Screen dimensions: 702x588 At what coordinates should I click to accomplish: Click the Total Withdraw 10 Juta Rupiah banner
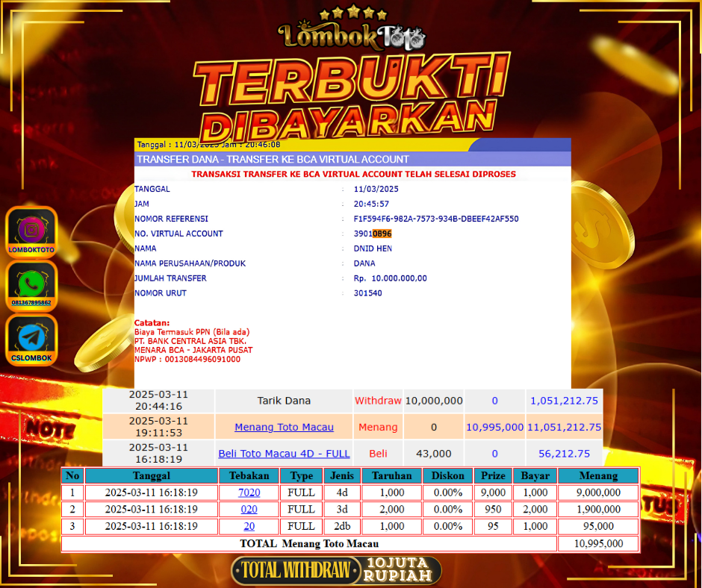click(x=336, y=571)
